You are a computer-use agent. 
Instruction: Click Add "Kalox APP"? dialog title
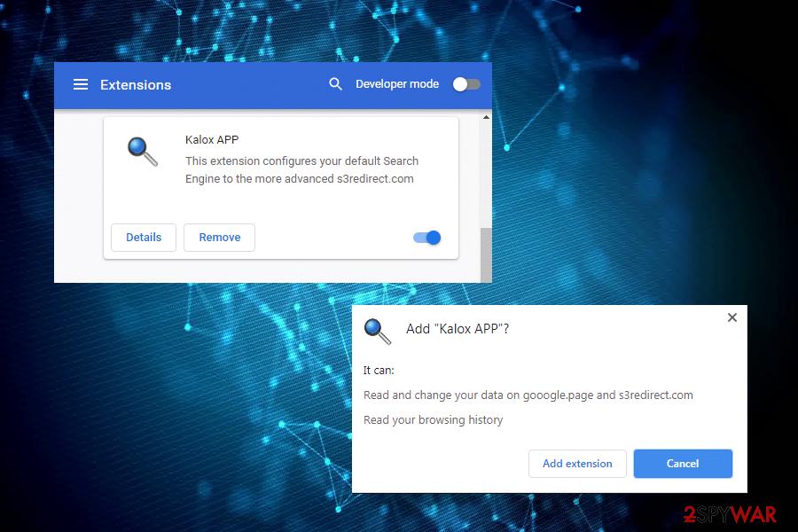coord(457,329)
